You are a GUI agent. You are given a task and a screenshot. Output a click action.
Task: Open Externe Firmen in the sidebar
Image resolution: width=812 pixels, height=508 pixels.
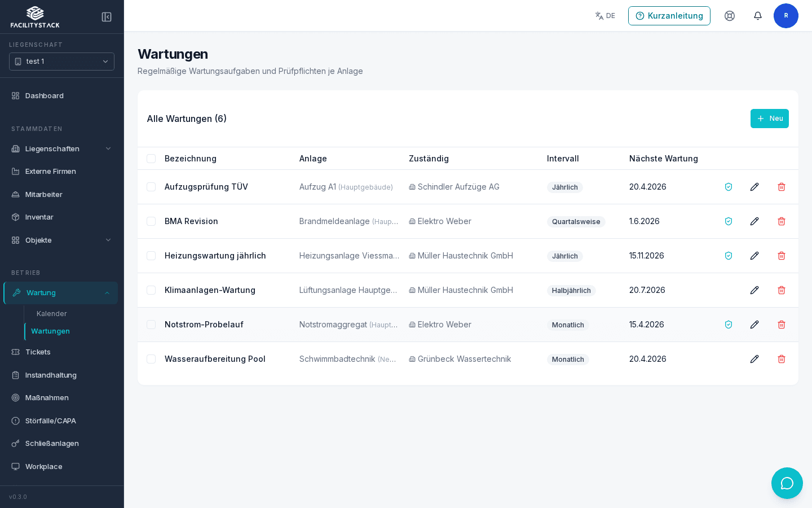pos(61,171)
